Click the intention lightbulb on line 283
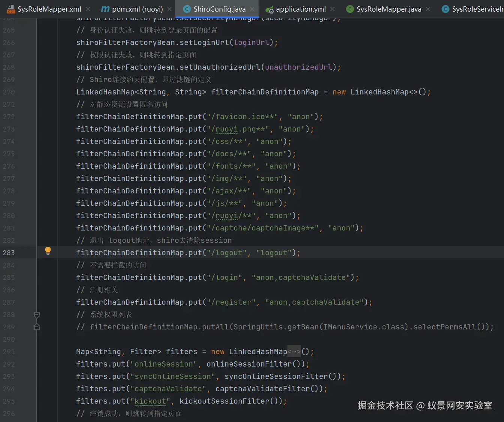This screenshot has width=504, height=422. 48,251
